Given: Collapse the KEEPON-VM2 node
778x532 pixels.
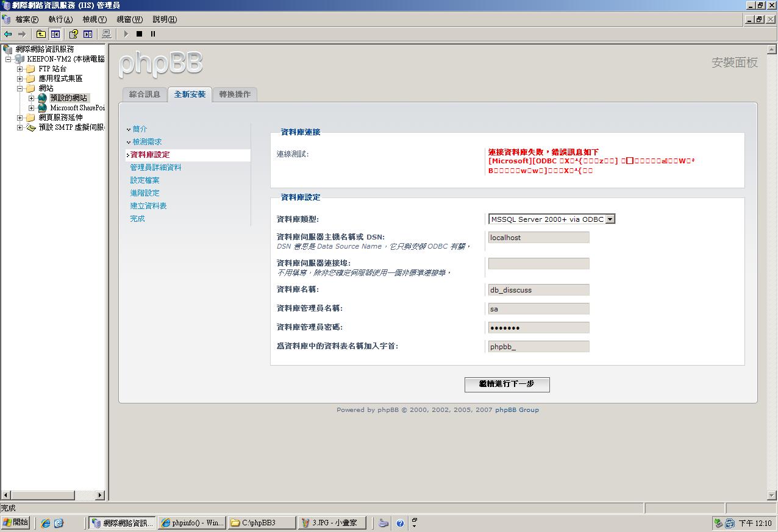Looking at the screenshot, I should tap(9, 59).
